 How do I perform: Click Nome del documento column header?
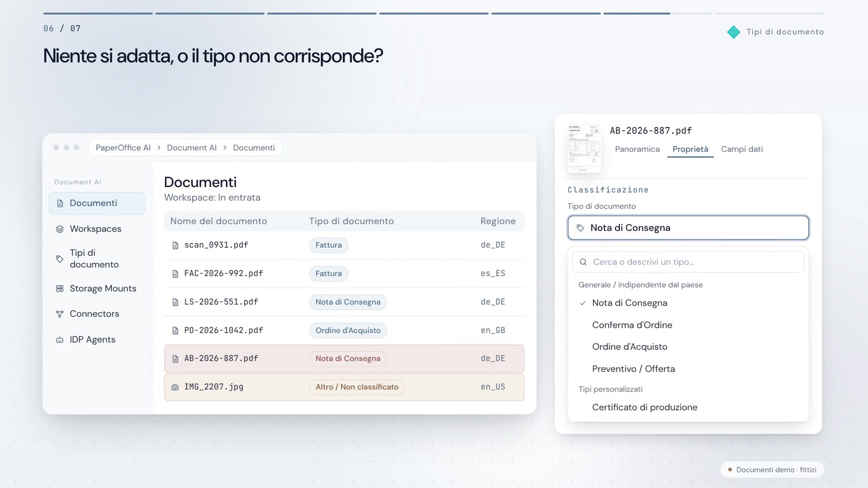pyautogui.click(x=219, y=221)
